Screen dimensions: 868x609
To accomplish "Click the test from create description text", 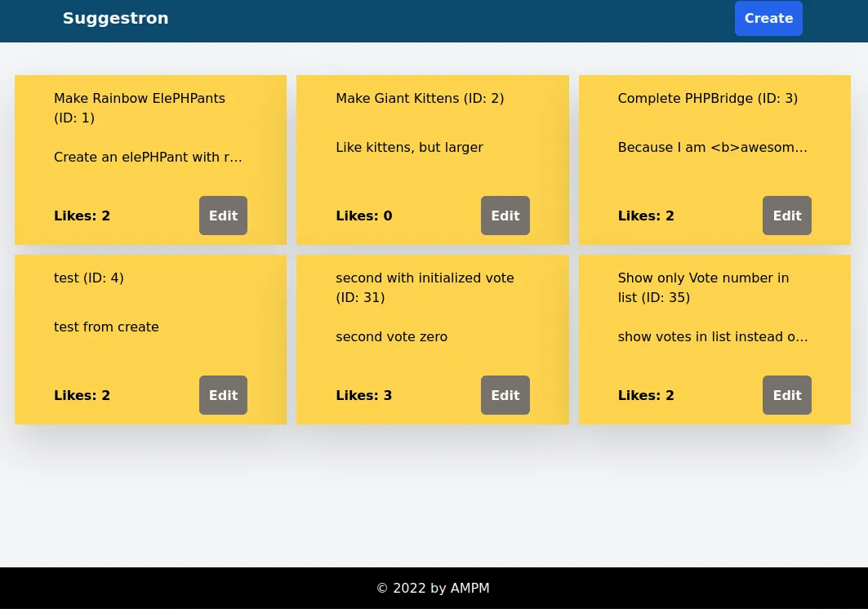I will pyautogui.click(x=106, y=327).
